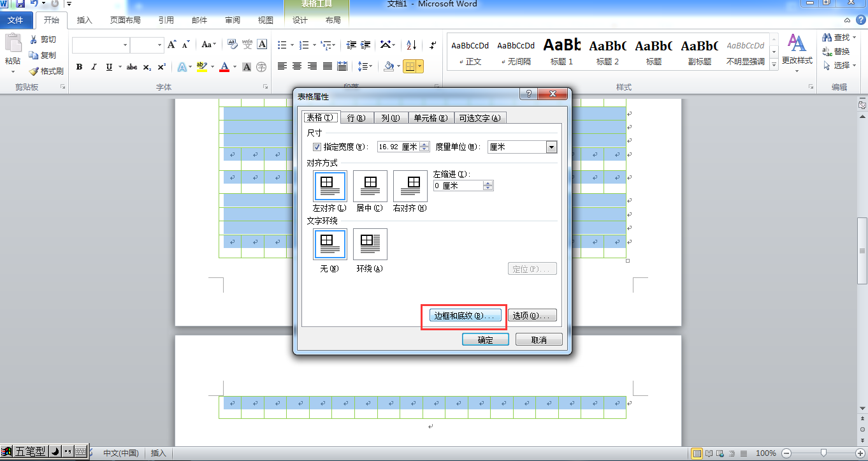The width and height of the screenshot is (868, 461).
Task: Click the Enclosed Character (字) icon
Action: click(x=261, y=66)
